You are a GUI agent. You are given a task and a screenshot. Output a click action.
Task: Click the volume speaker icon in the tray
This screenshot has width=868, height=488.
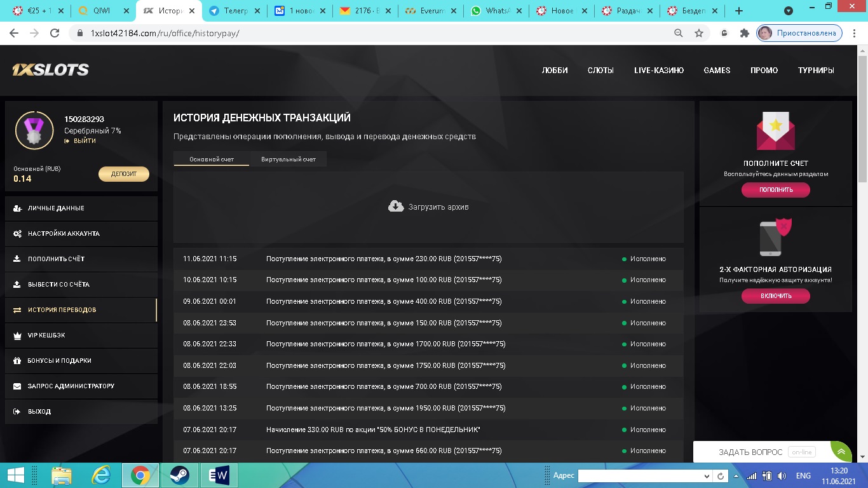782,476
